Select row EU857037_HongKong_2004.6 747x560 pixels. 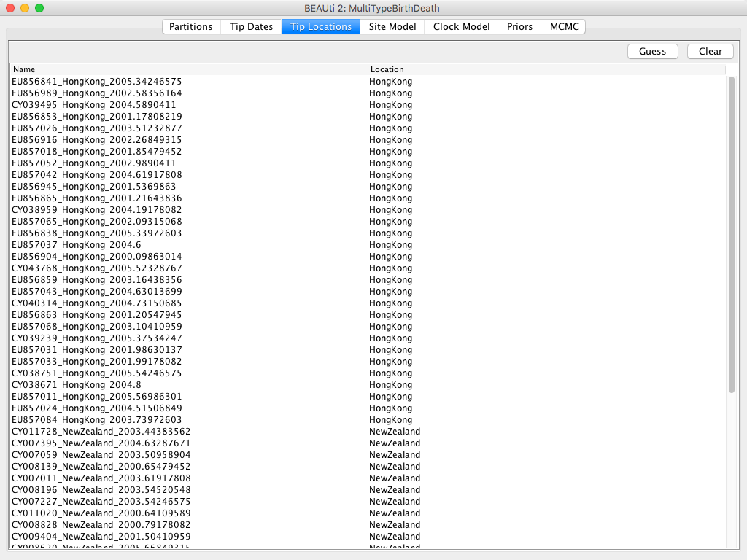[76, 245]
